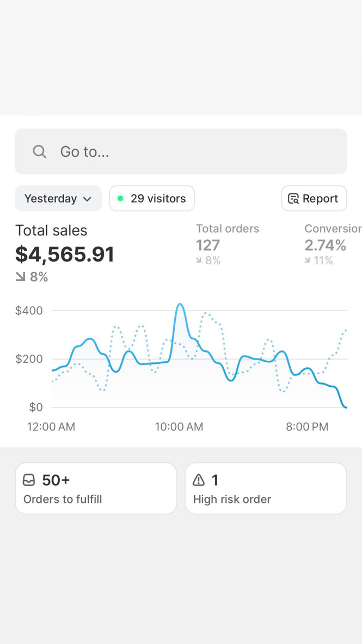
Task: Open the High risk order card
Action: pos(266,488)
